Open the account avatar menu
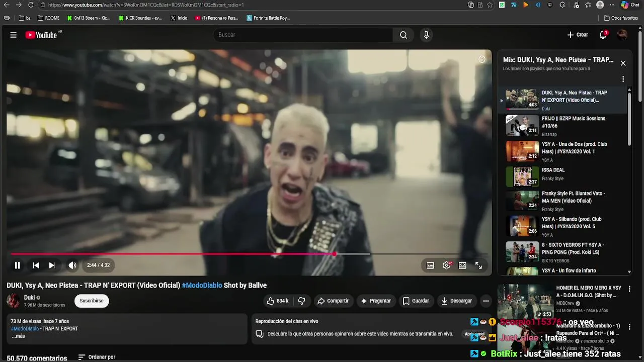The height and width of the screenshot is (362, 644). tap(622, 35)
